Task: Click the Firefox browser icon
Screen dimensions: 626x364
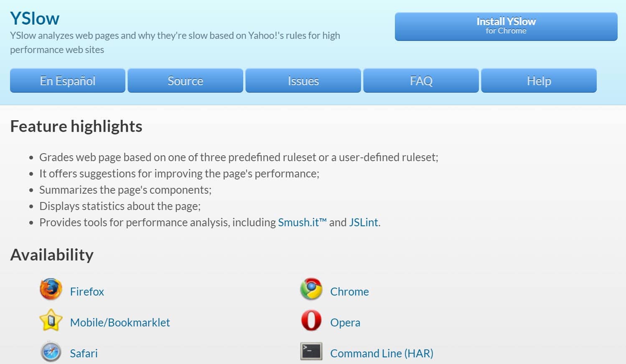Action: pyautogui.click(x=51, y=289)
